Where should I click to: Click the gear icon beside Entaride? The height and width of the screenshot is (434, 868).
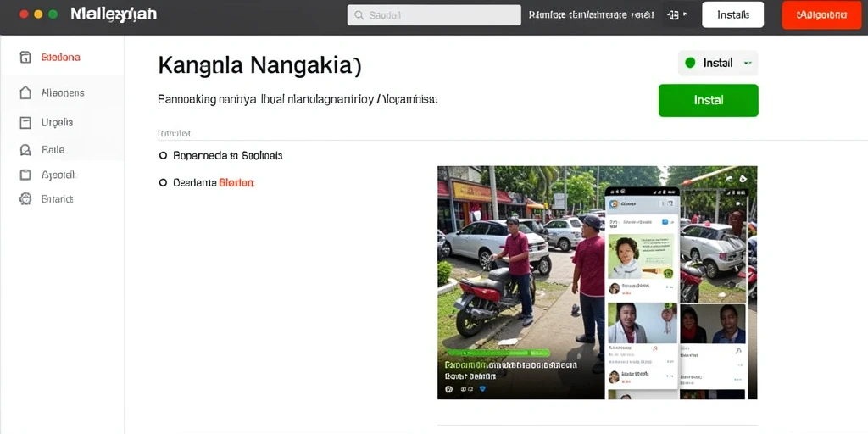[25, 198]
